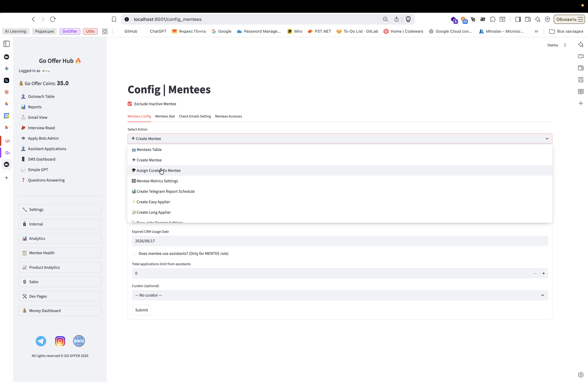Viewport: 588px width, 382px height.
Task: Open the Mentees Accesses tab
Action: (x=228, y=116)
